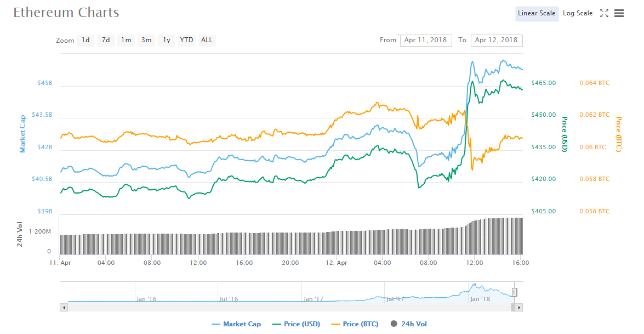Click the $465.00 price axis label
Screen dimensions: 644x334
[543, 83]
